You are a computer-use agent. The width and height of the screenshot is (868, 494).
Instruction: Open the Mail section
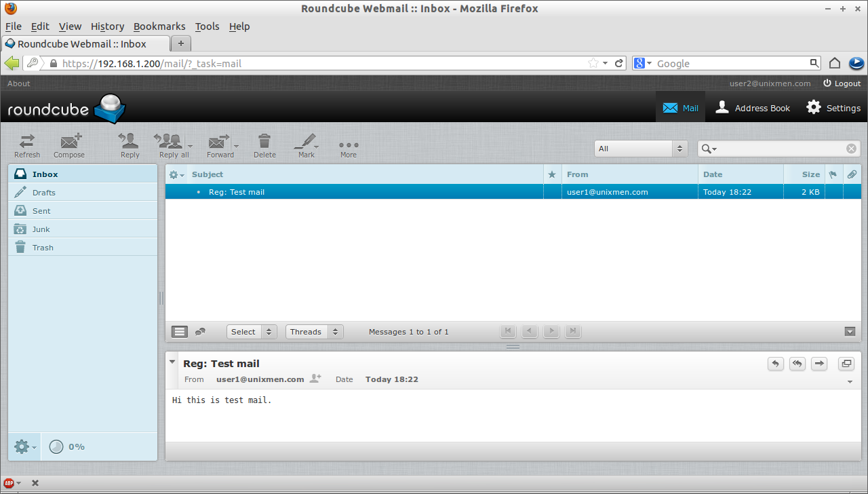click(x=680, y=107)
